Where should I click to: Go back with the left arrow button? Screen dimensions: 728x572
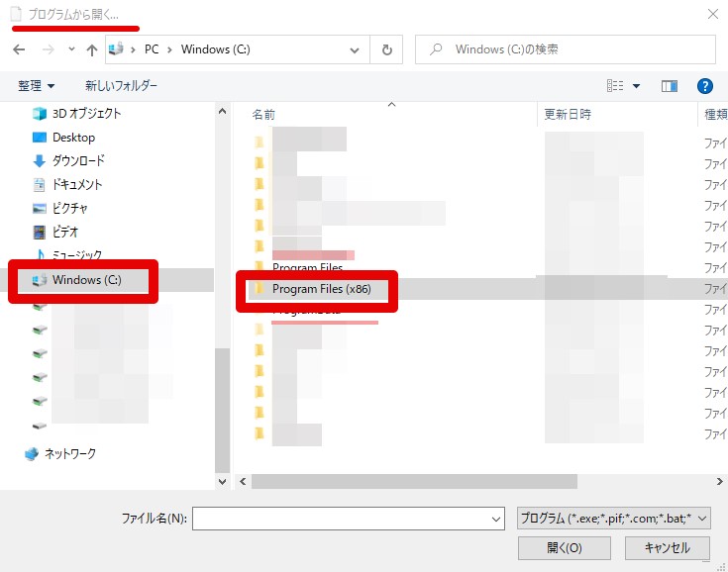coord(19,49)
